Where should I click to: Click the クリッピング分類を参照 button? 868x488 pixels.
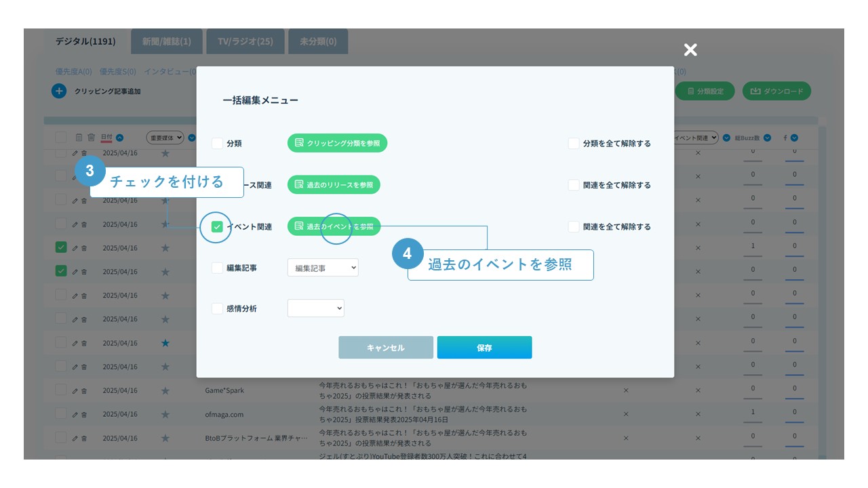tap(337, 144)
